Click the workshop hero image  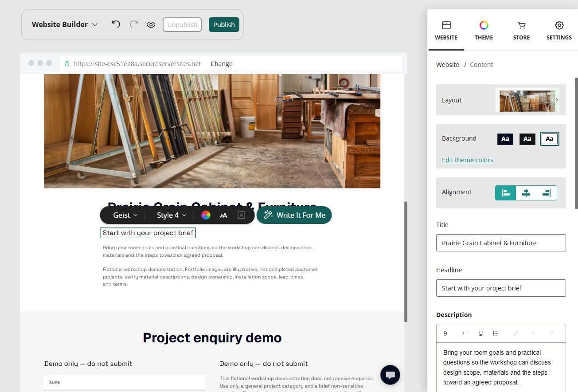pyautogui.click(x=212, y=131)
